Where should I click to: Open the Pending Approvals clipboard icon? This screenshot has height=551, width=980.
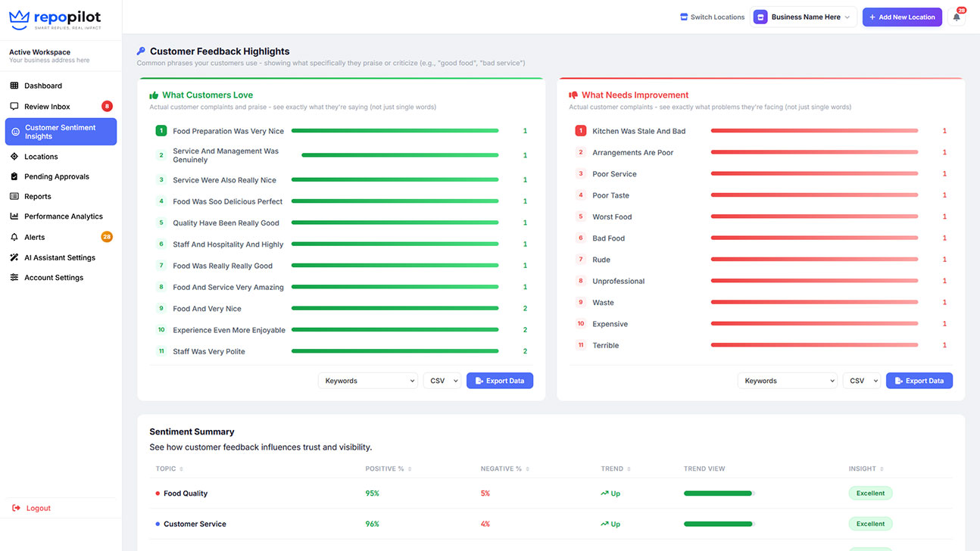coord(14,176)
